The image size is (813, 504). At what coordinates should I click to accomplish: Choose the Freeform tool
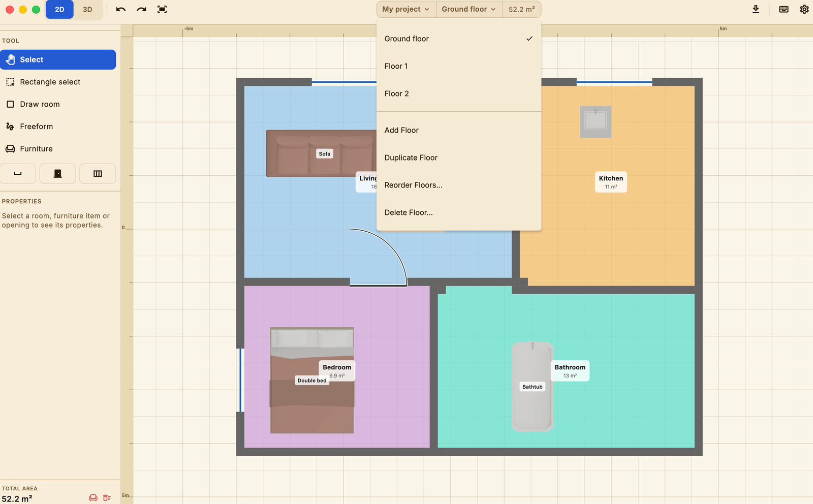click(x=58, y=127)
